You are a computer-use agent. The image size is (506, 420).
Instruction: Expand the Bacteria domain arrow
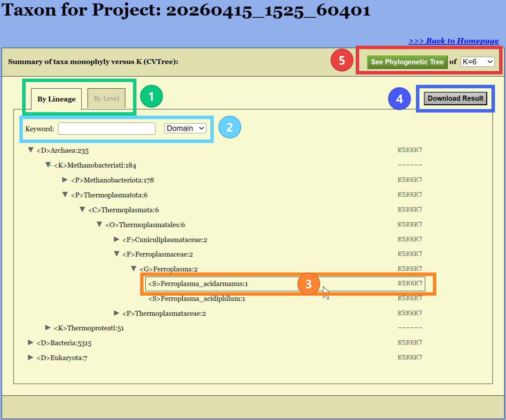tap(30, 342)
